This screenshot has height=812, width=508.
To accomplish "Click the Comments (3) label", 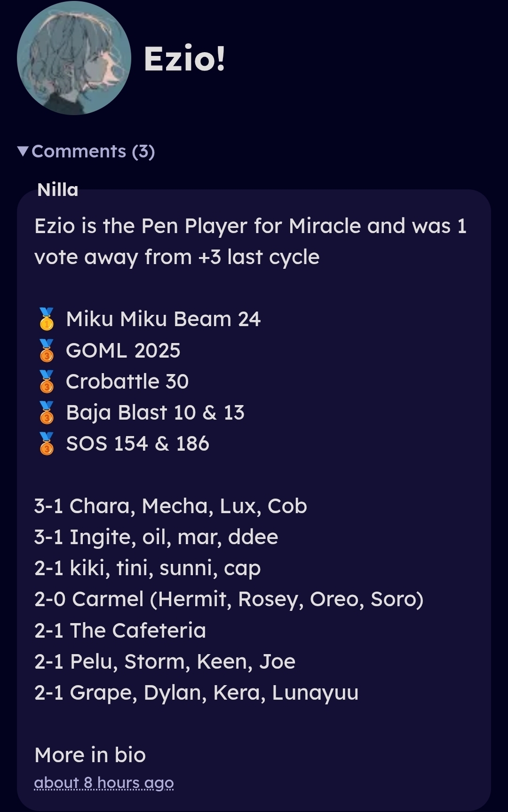I will click(93, 151).
